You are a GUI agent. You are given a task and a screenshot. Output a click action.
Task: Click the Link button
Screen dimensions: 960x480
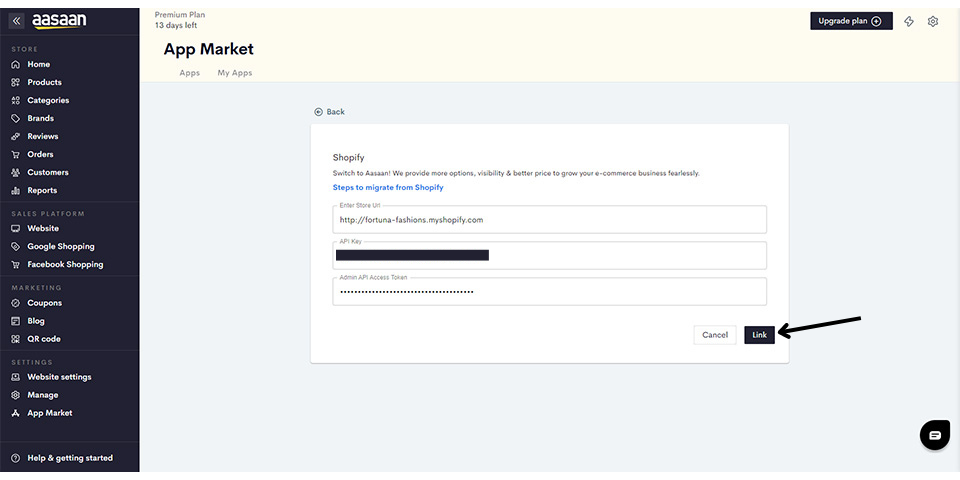pyautogui.click(x=760, y=335)
